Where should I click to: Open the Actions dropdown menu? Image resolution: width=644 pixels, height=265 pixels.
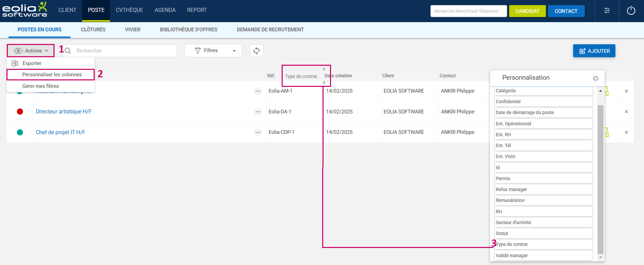click(31, 51)
